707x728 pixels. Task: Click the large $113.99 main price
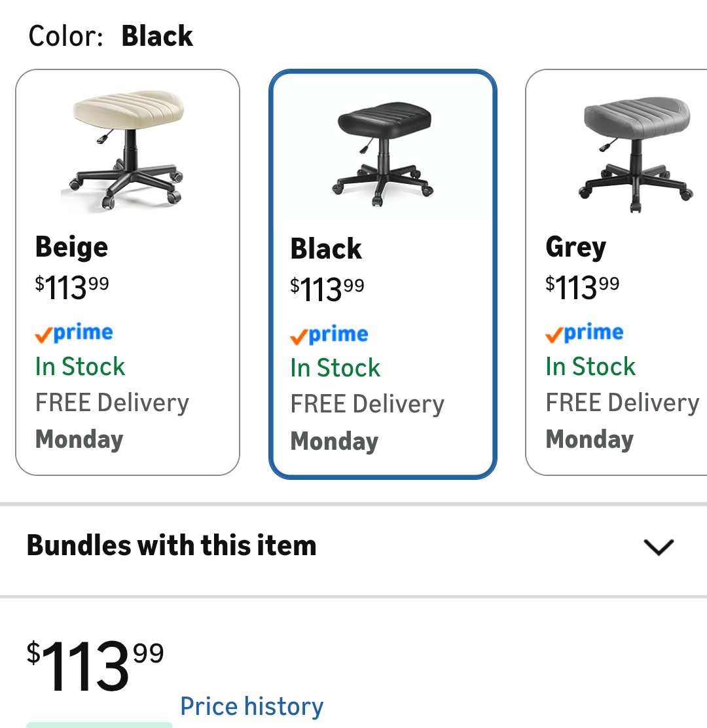click(95, 666)
